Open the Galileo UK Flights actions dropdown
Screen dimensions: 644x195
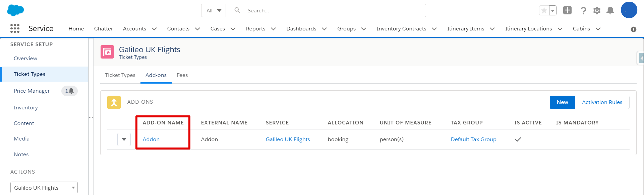click(44, 188)
